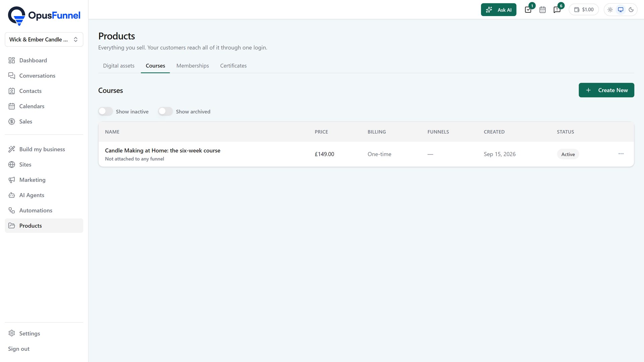Click the Sales dollar icon
Screen dimensions: 644x362
(x=12, y=121)
